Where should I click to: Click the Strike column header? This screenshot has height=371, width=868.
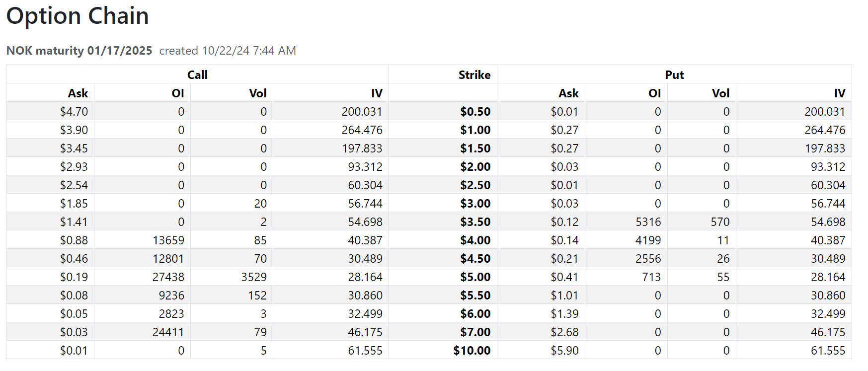pyautogui.click(x=474, y=75)
